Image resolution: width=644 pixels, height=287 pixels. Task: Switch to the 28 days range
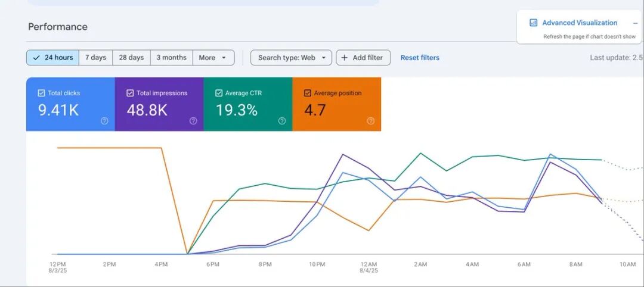tap(131, 58)
